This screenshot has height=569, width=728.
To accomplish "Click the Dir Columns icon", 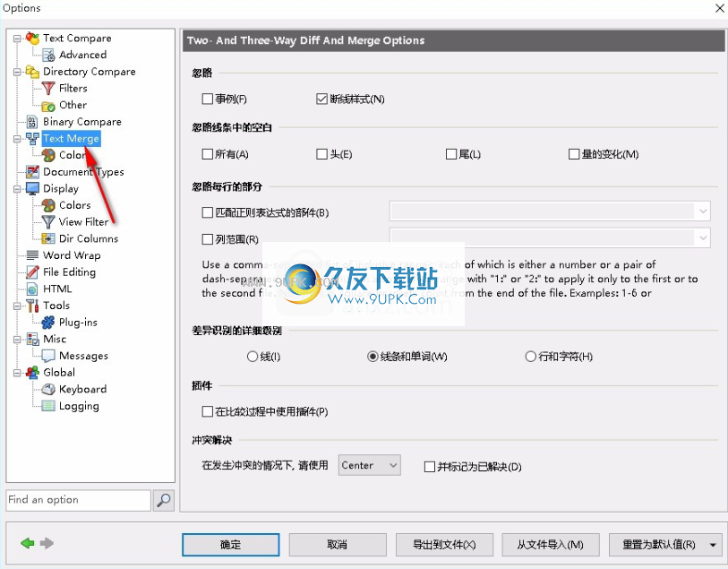I will [x=48, y=238].
